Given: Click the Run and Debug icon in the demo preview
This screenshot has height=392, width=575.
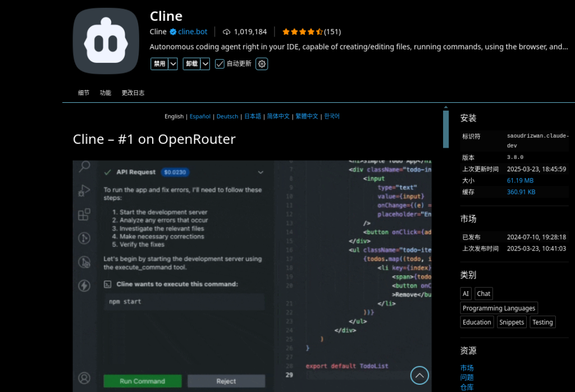Looking at the screenshot, I should coord(84,191).
